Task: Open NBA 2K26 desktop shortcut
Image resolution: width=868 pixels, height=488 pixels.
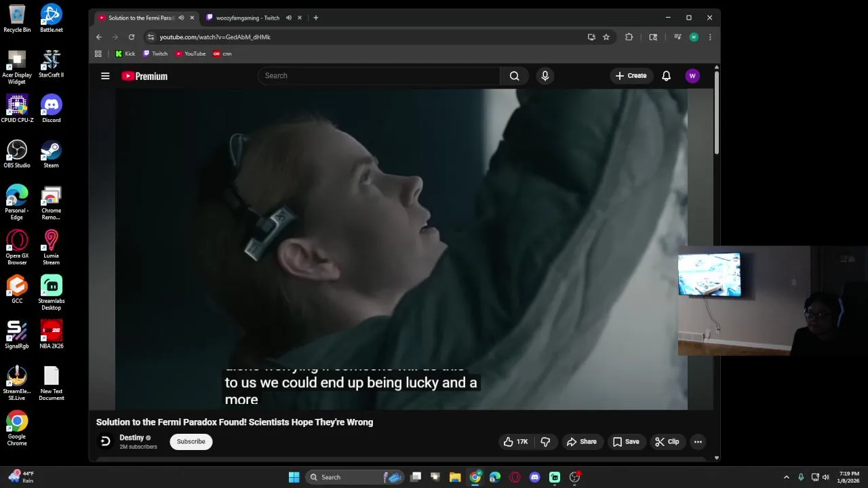Action: (x=51, y=335)
